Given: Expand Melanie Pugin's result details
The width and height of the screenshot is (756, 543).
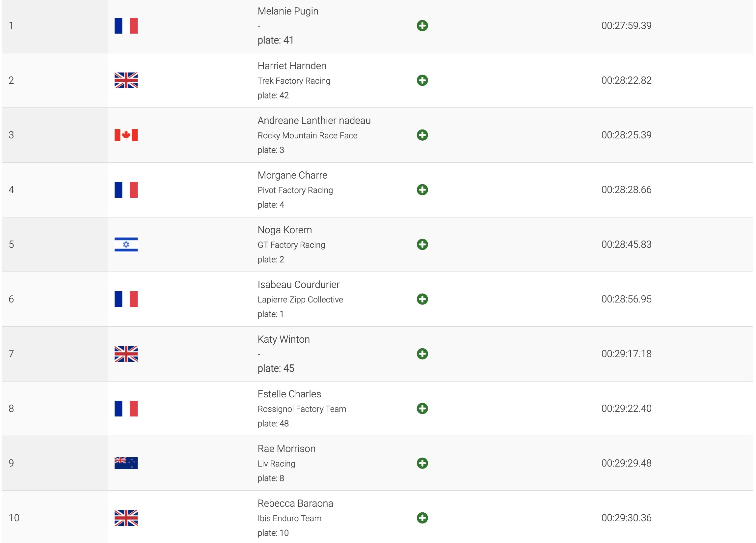Looking at the screenshot, I should tap(422, 26).
